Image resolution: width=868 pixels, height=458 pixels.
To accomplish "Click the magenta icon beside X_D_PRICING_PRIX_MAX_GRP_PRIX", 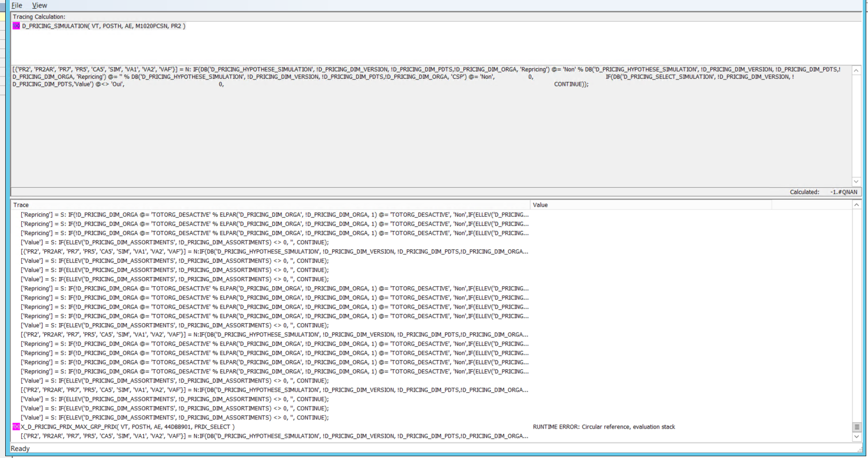I will (x=16, y=427).
